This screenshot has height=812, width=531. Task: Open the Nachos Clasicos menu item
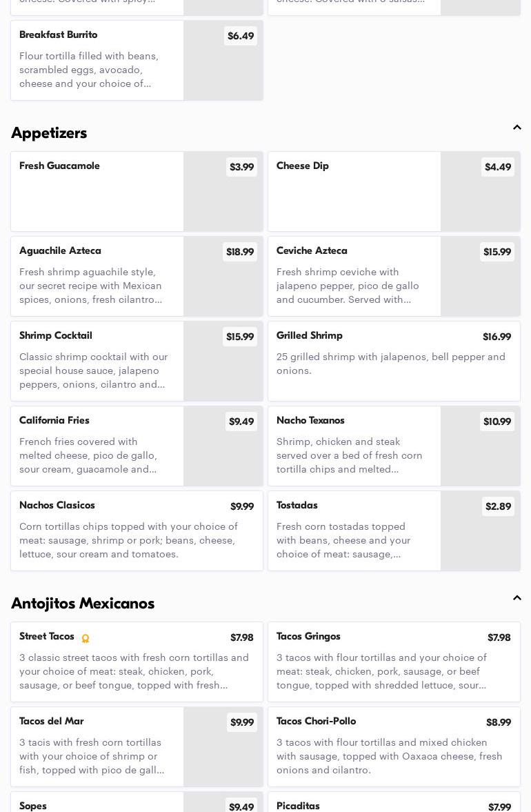tap(137, 531)
